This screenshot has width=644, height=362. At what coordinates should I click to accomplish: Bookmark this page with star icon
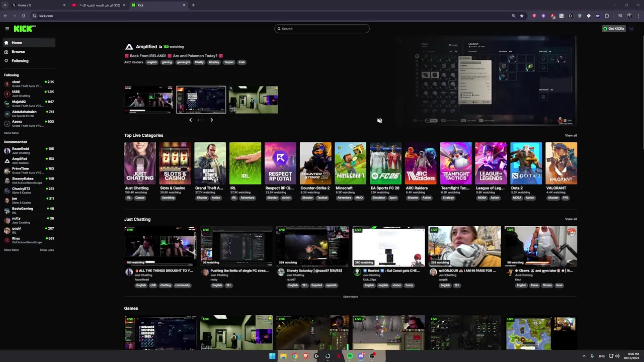(x=522, y=16)
